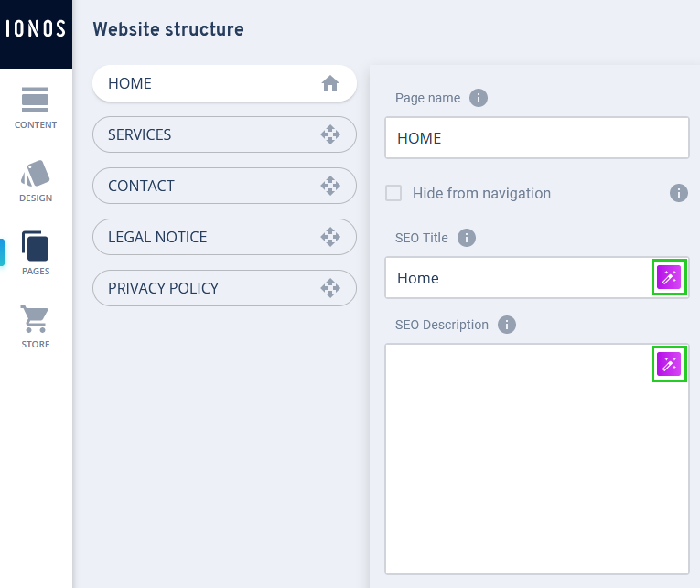Click info icon for Hide from navigation
700x588 pixels.
(679, 193)
